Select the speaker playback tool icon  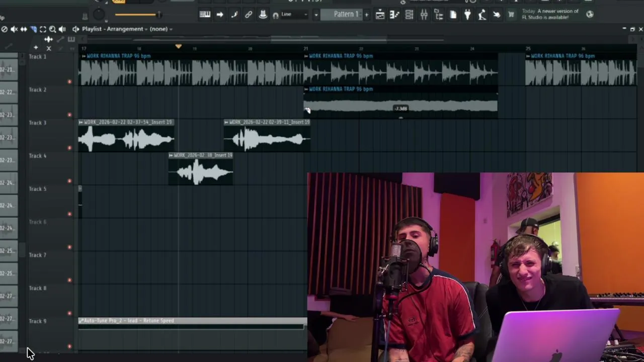click(x=62, y=29)
